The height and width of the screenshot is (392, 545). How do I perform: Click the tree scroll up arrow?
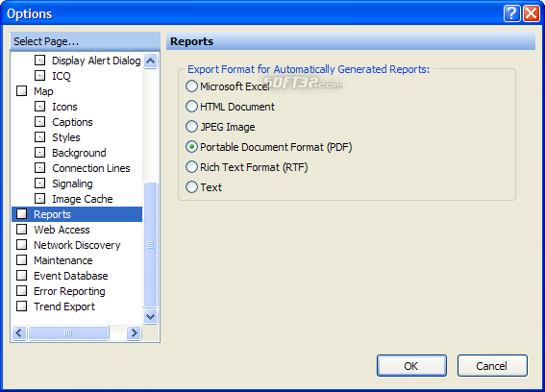click(x=151, y=61)
